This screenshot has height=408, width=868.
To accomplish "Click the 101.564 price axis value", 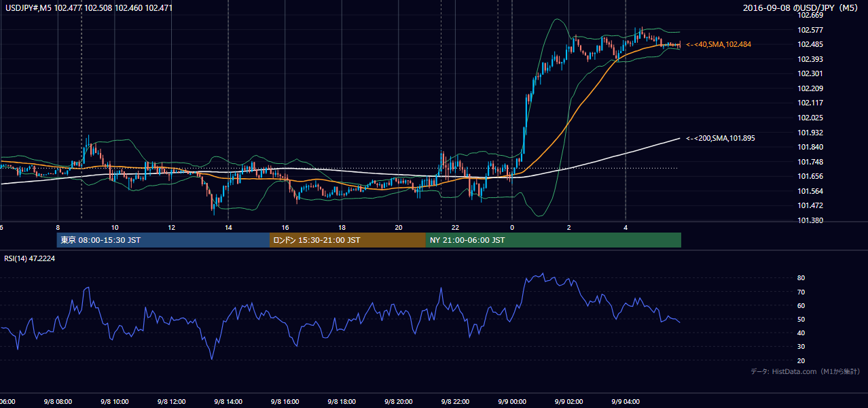I will 810,191.
